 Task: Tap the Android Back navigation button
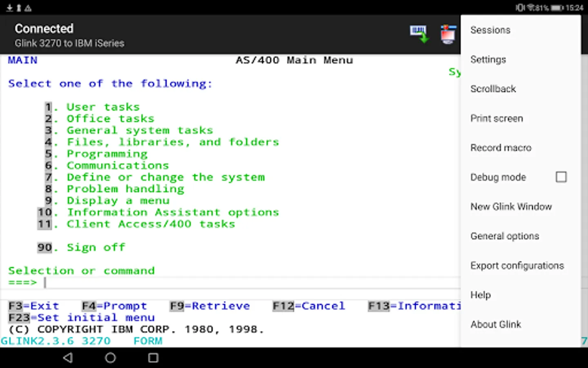pyautogui.click(x=68, y=358)
